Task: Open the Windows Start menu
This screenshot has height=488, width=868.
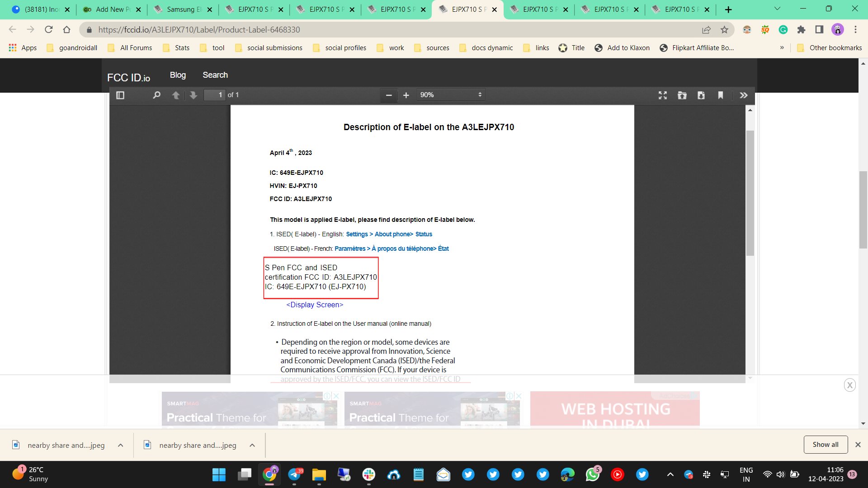Action: (x=219, y=474)
